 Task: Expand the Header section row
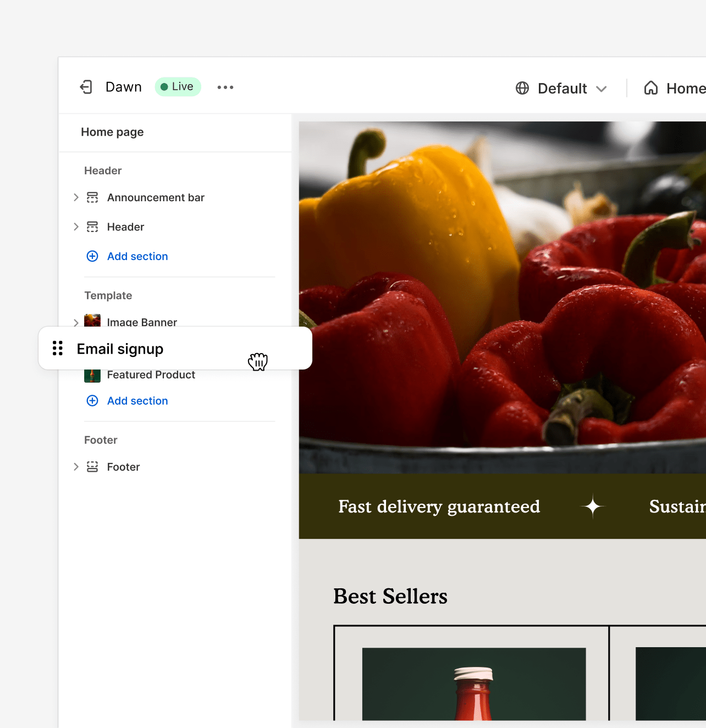tap(76, 227)
